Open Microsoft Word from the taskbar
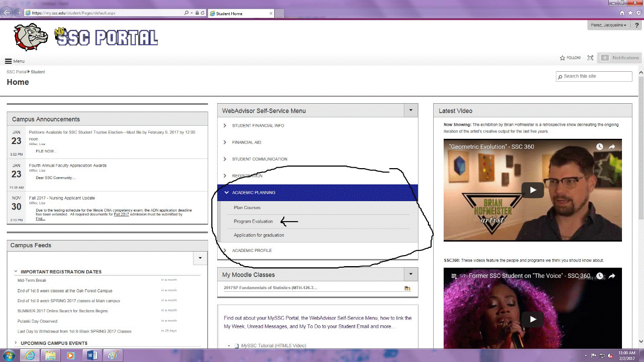The width and height of the screenshot is (644, 362). pyautogui.click(x=91, y=355)
